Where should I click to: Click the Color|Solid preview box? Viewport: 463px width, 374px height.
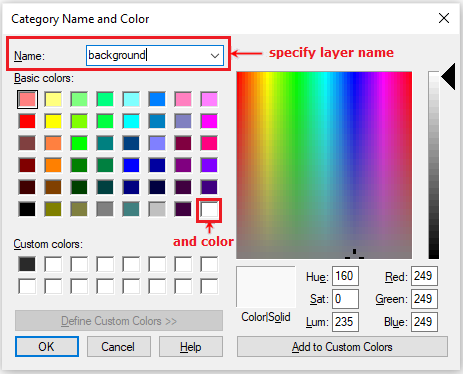coord(266,287)
